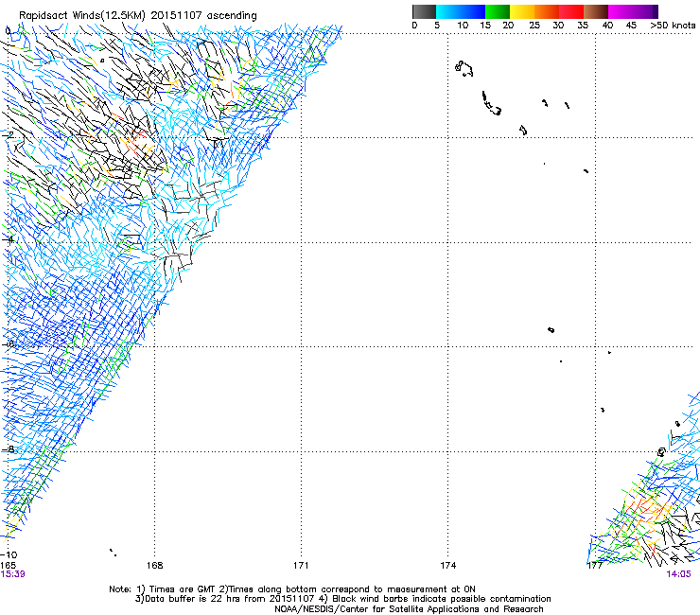Click the latitude label '-6'
Image resolution: width=700 pixels, height=615 pixels.
9,343
